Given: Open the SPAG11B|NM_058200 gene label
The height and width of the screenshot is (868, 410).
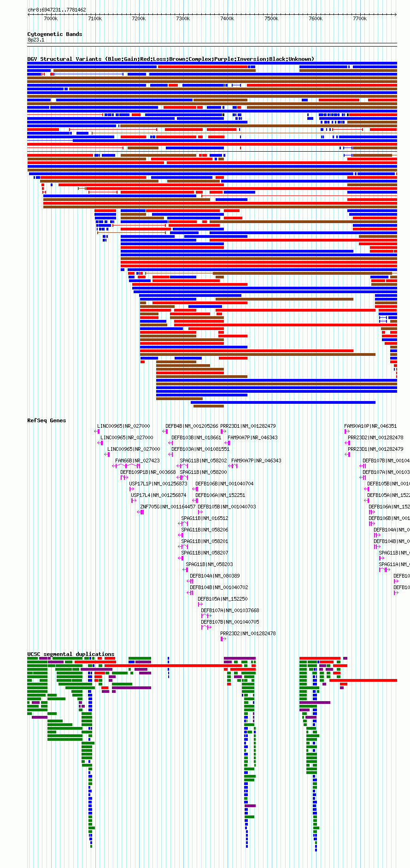Looking at the screenshot, I should tap(203, 472).
